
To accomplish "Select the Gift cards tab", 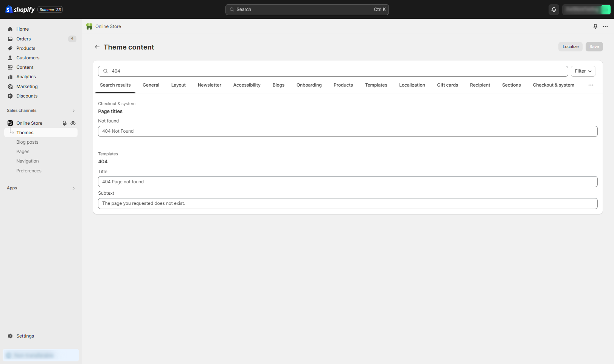I will tap(448, 85).
